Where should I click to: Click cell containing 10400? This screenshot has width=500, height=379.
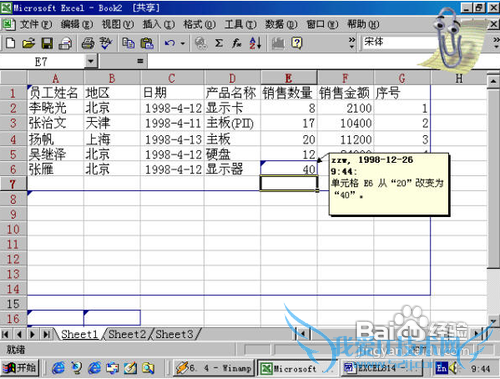point(346,123)
